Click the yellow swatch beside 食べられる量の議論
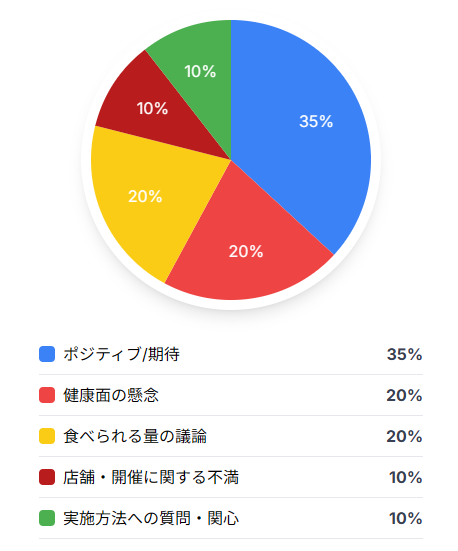Viewport: 458px width, 551px height. click(47, 436)
